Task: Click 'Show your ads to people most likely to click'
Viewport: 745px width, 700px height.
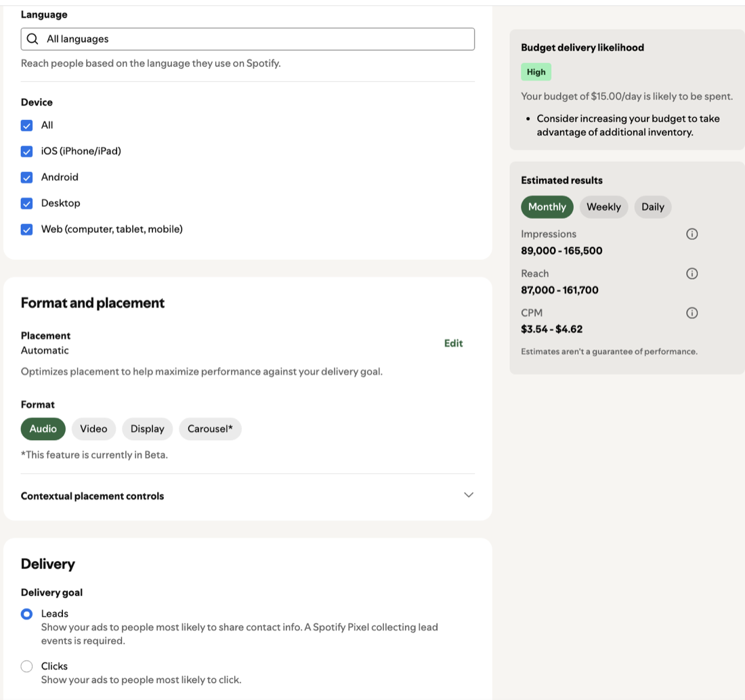Action: point(141,680)
